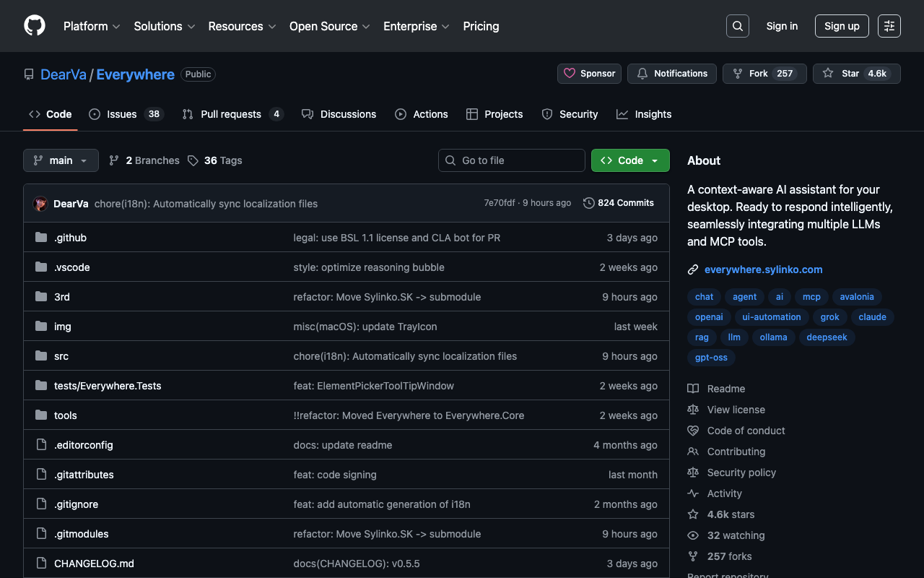Click the history clock icon for commits
The height and width of the screenshot is (578, 924).
pyautogui.click(x=589, y=203)
